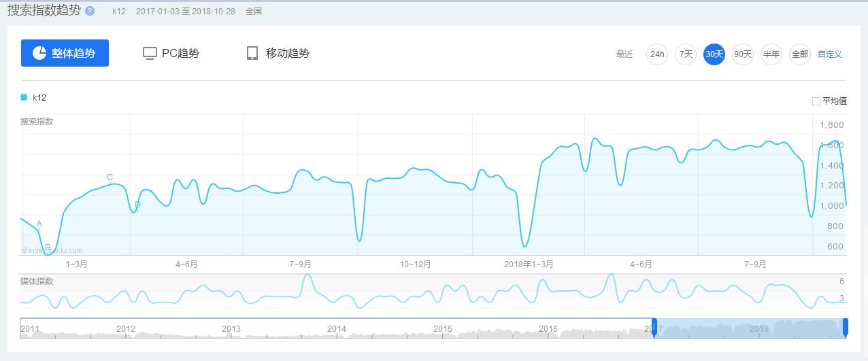Click the 1,800 y-axis value
The image size is (868, 361).
pos(832,125)
